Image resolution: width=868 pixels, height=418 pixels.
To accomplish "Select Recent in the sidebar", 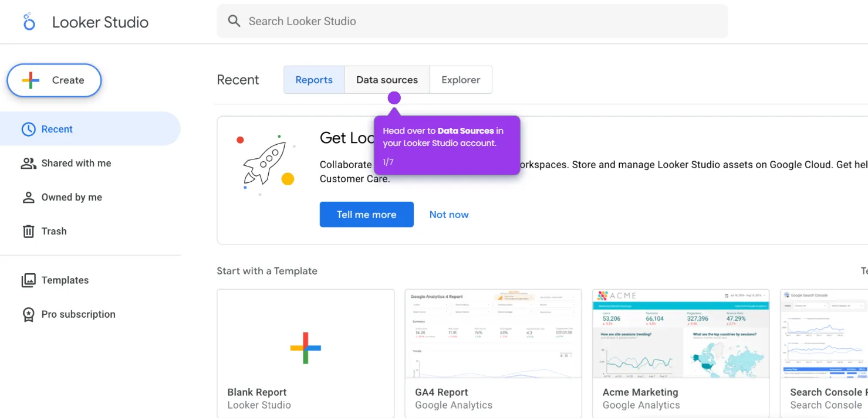I will 90,129.
